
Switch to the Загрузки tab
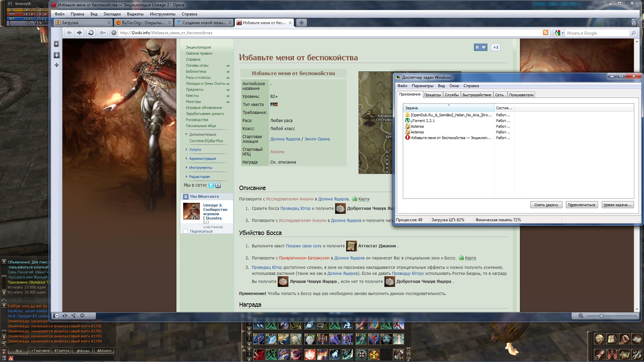click(x=83, y=23)
